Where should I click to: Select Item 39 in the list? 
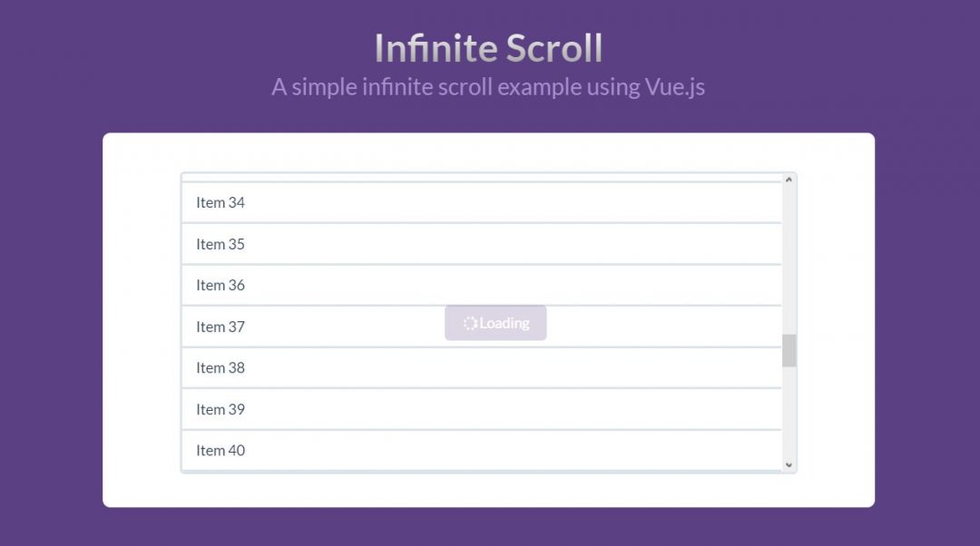(x=220, y=409)
